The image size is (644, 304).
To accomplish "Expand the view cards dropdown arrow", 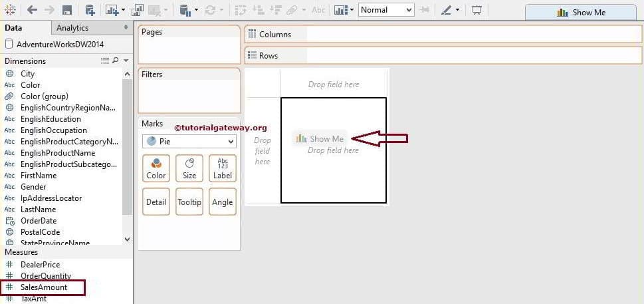I will (352, 10).
